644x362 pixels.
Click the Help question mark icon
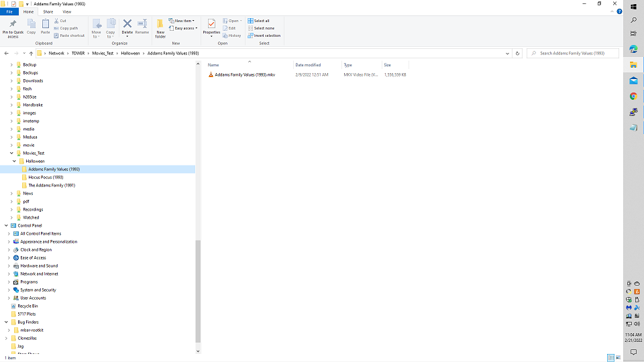pyautogui.click(x=619, y=11)
